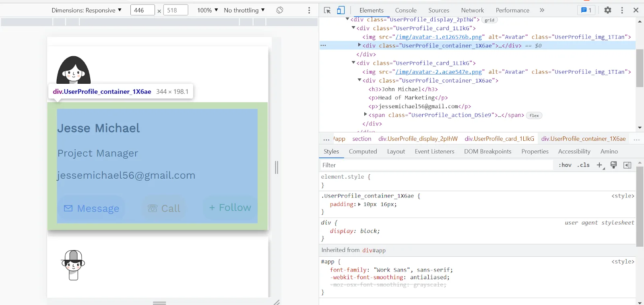Expand the UserProfile_action span node
This screenshot has height=305, width=644.
365,115
